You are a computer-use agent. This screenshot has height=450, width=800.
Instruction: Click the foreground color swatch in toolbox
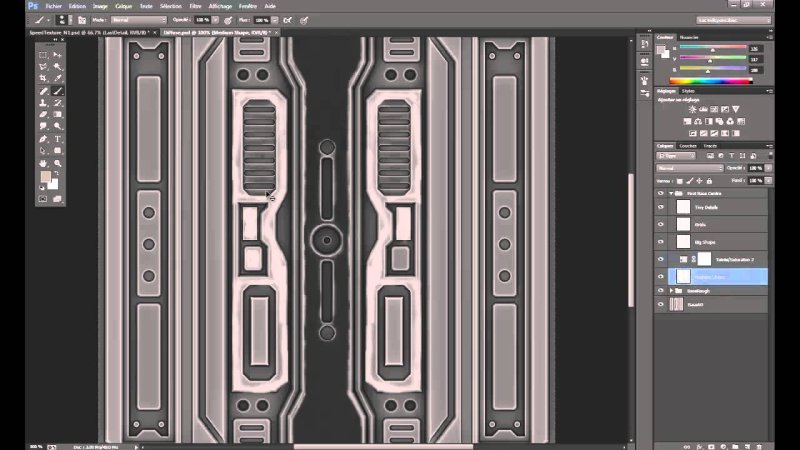[x=45, y=178]
